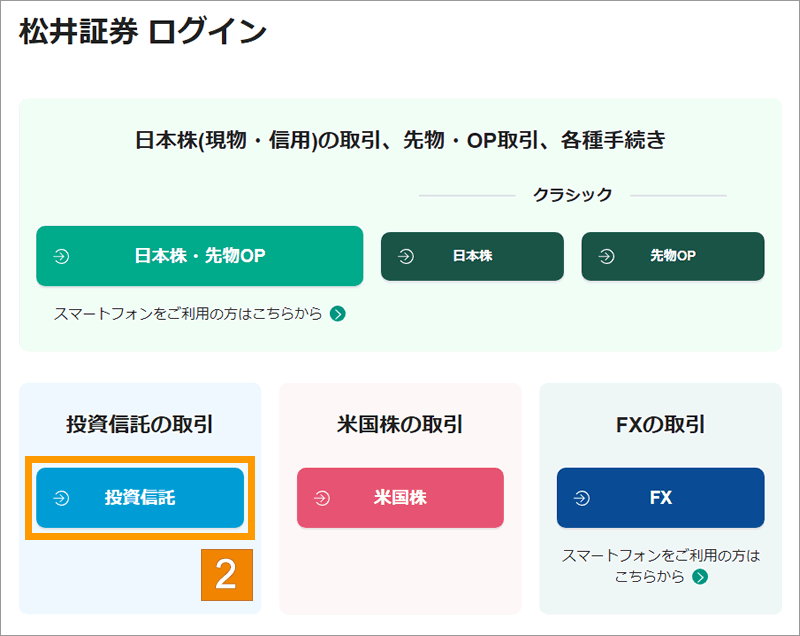
Task: Click arrow icon on classic 日本株 button
Action: click(x=406, y=256)
